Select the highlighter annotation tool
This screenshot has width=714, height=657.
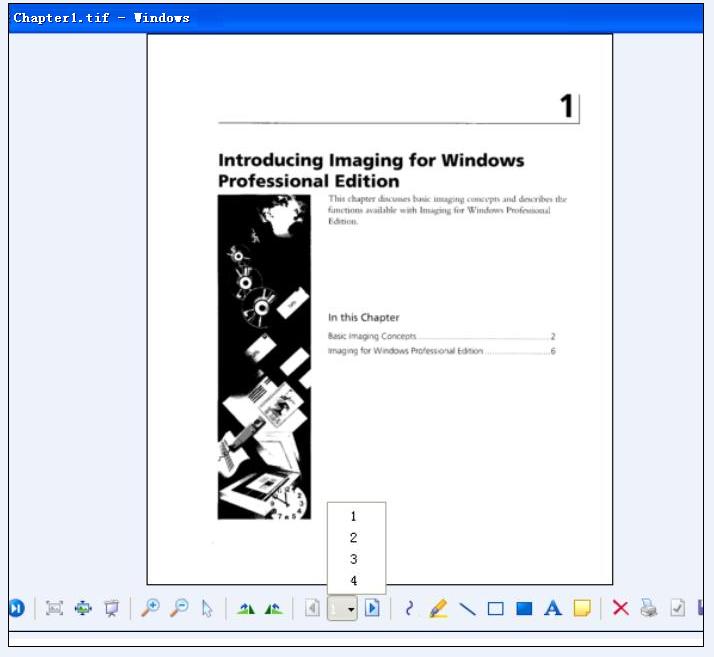(x=438, y=608)
